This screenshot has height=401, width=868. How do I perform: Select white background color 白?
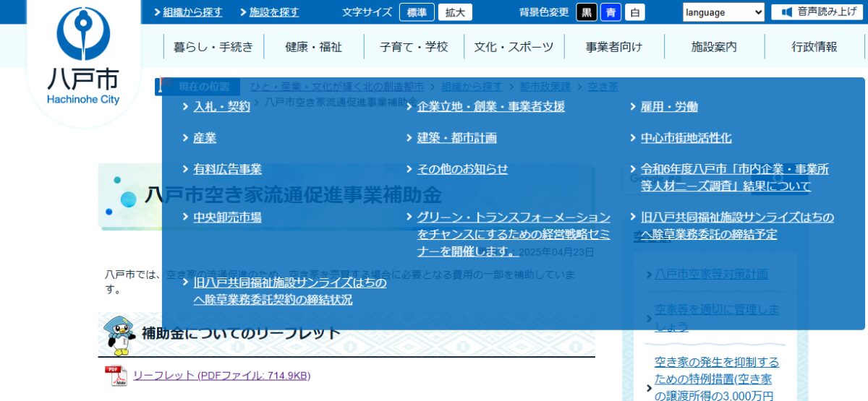tap(634, 12)
